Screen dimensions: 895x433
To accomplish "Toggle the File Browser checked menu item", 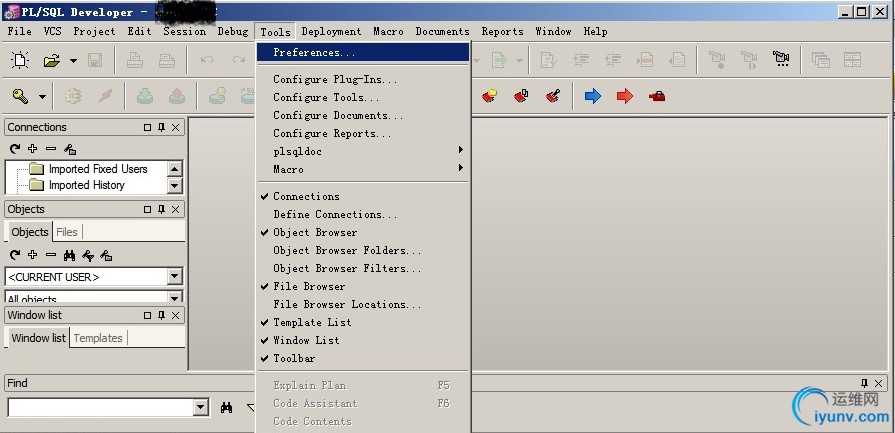I will [x=363, y=286].
